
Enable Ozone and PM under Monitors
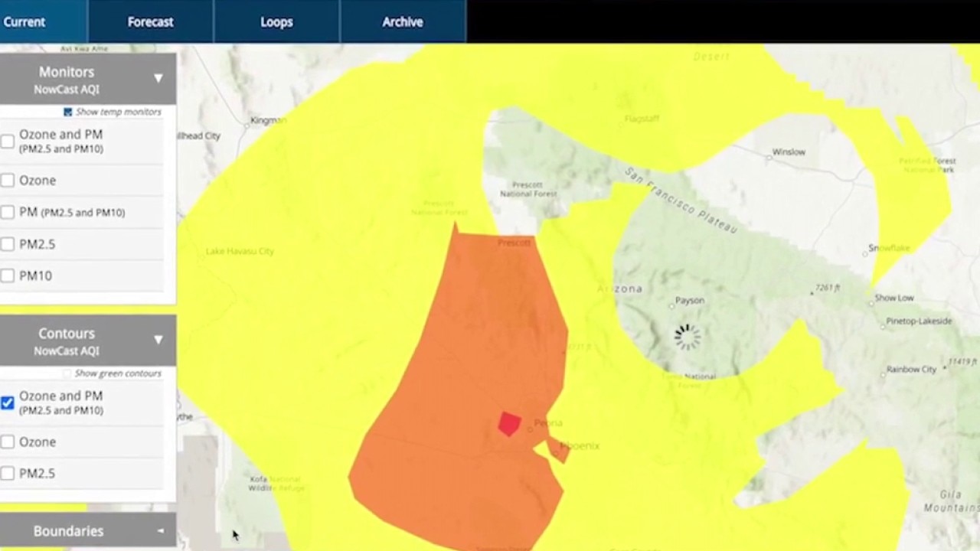8,141
